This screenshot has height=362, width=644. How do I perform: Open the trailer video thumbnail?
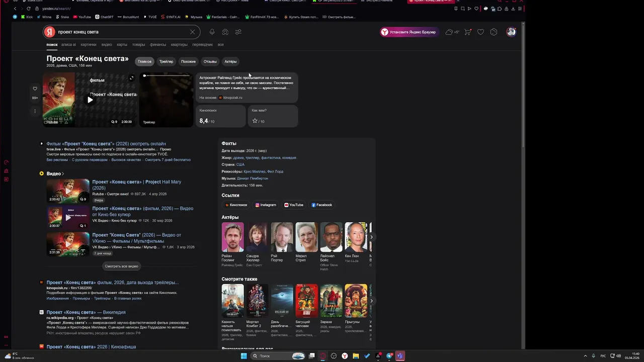point(167,100)
